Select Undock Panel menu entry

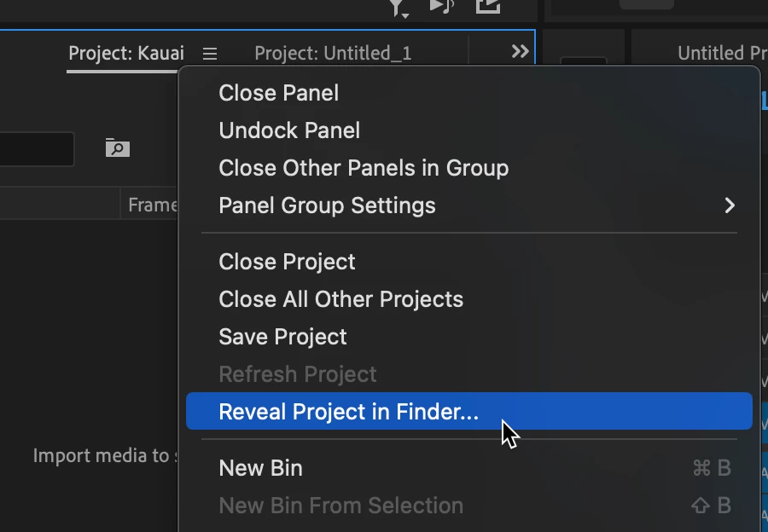pyautogui.click(x=289, y=130)
